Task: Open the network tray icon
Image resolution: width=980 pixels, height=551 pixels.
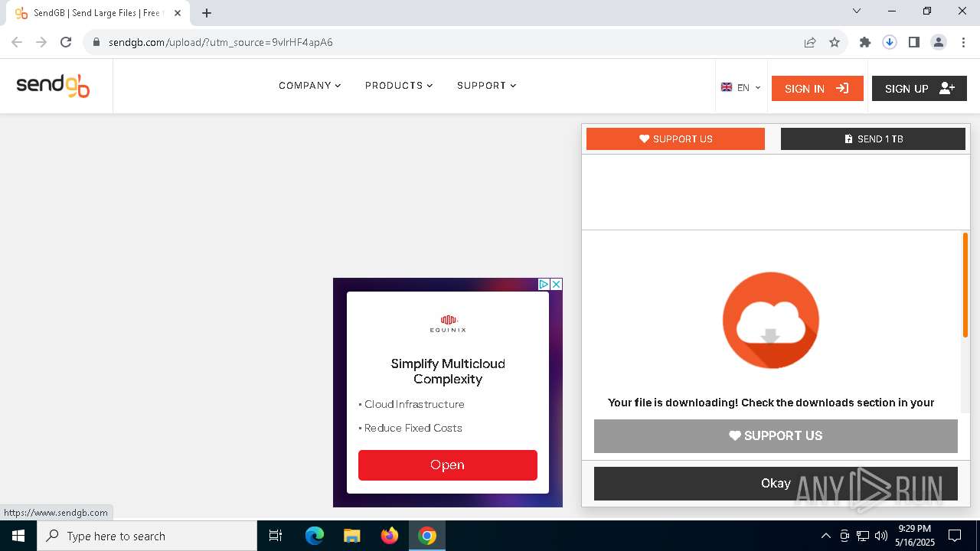Action: [863, 536]
